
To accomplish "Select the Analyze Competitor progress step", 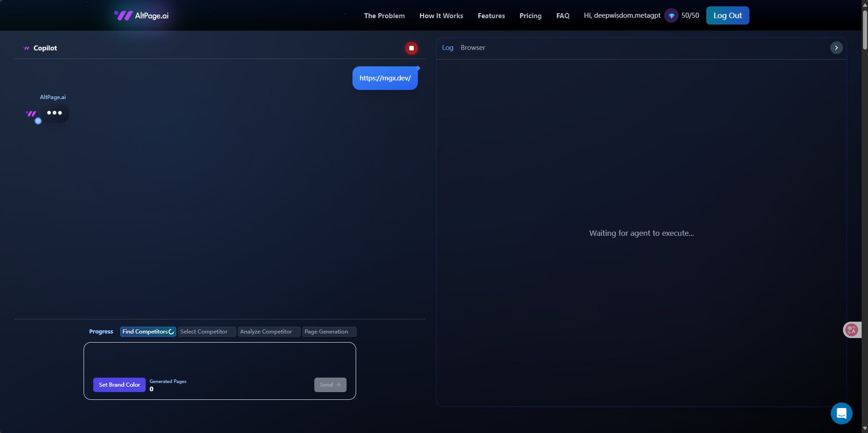I will pos(269,332).
